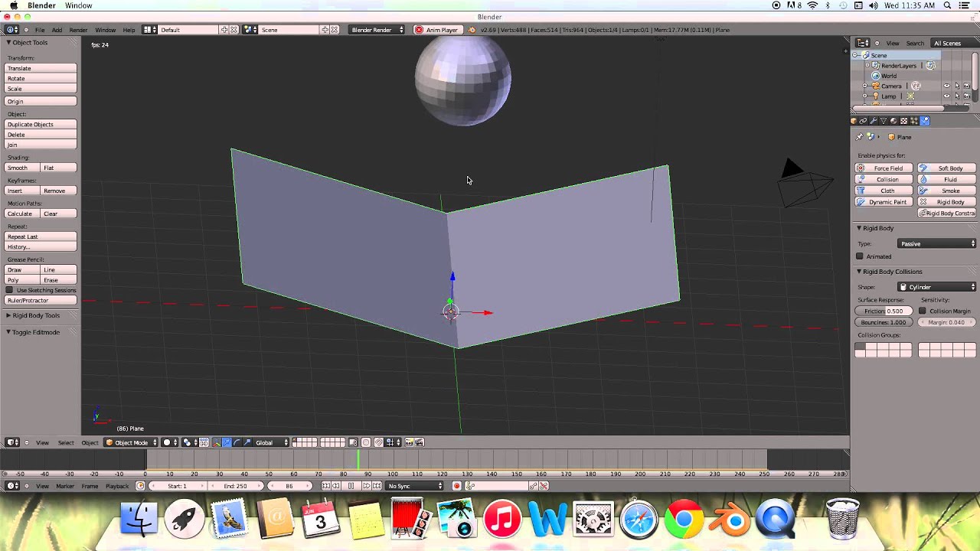Open the Render menu
This screenshot has height=551, width=980.
(78, 30)
